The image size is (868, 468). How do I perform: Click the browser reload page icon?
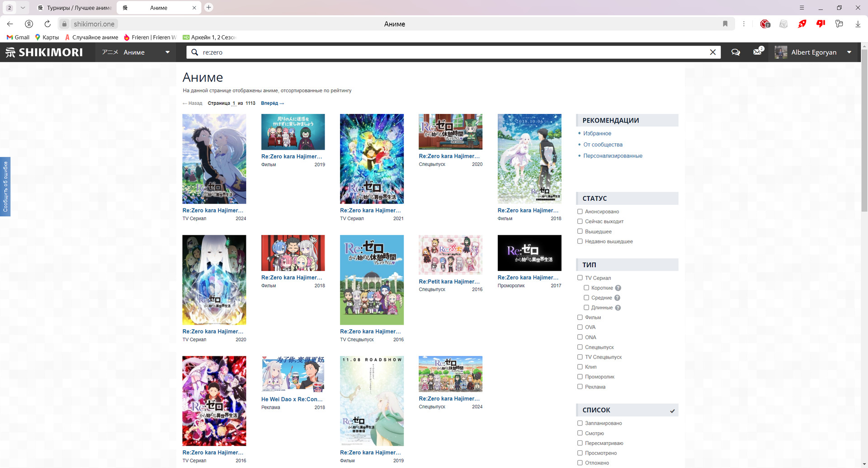tap(47, 24)
